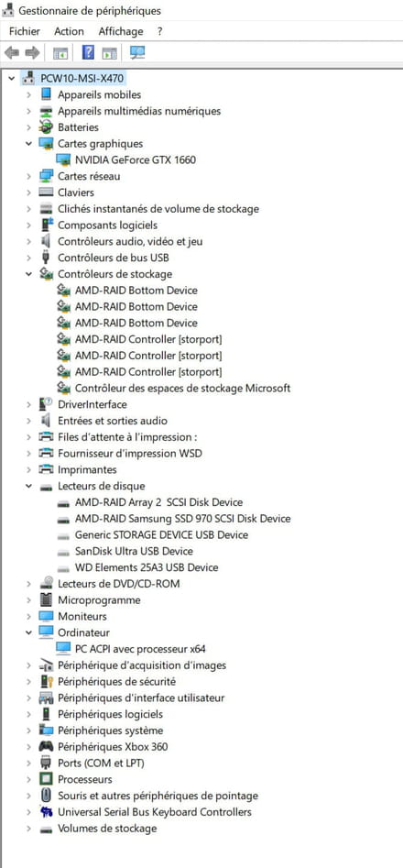
Task: Click the scan for hardware changes monitor icon
Action: click(136, 52)
